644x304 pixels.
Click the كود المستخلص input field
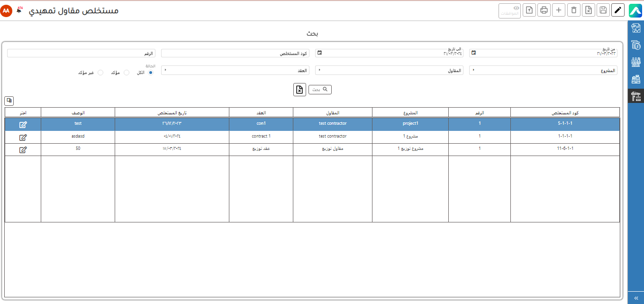[x=235, y=53]
